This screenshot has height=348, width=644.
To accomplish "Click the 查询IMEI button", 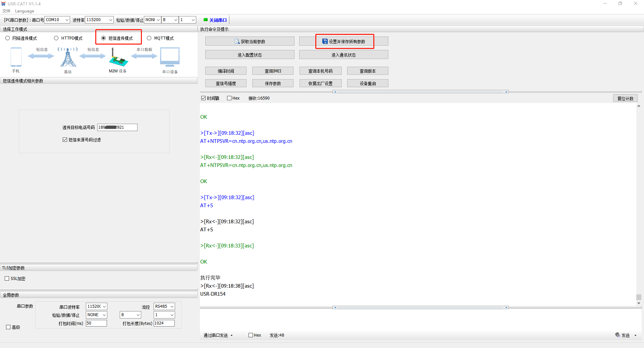I will (x=273, y=71).
